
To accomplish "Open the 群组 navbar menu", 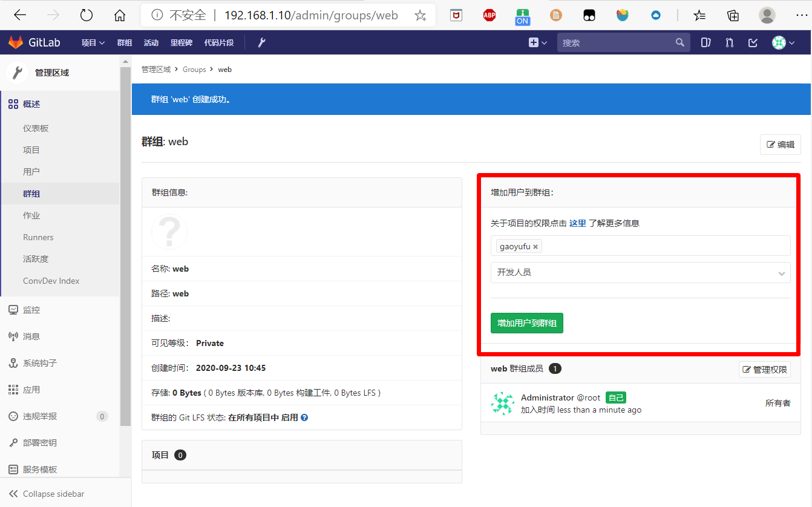I will tap(125, 42).
